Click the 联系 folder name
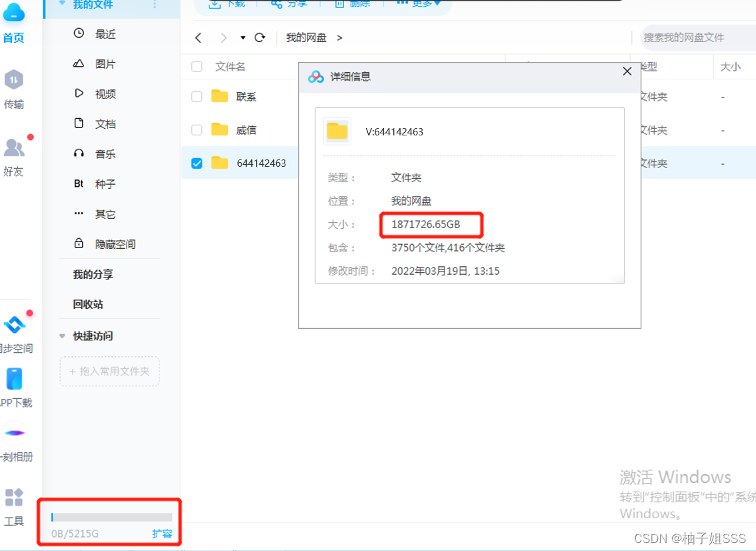The width and height of the screenshot is (756, 551). (x=246, y=97)
